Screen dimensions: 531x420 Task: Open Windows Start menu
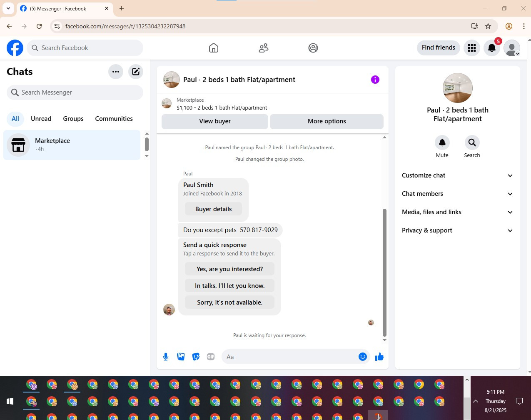click(x=10, y=401)
